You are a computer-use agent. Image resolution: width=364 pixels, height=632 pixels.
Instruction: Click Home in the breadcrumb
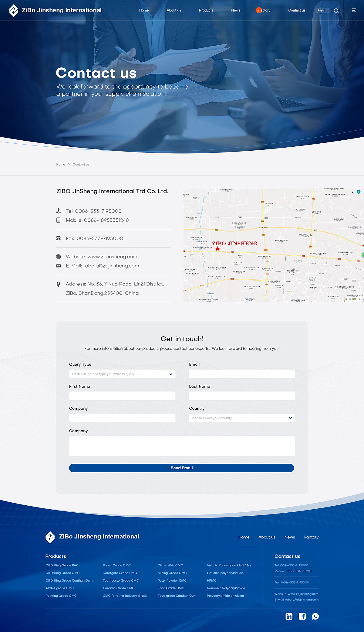(61, 164)
